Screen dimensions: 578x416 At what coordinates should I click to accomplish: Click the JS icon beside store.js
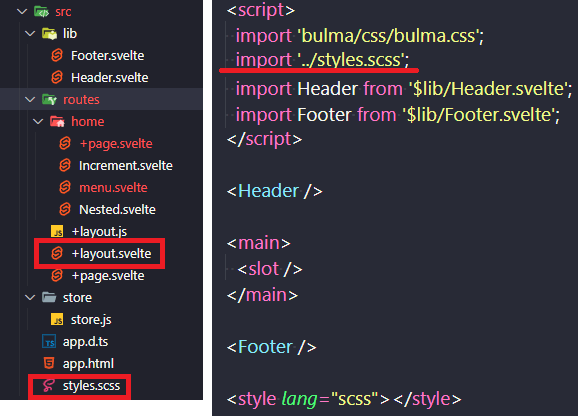[57, 319]
